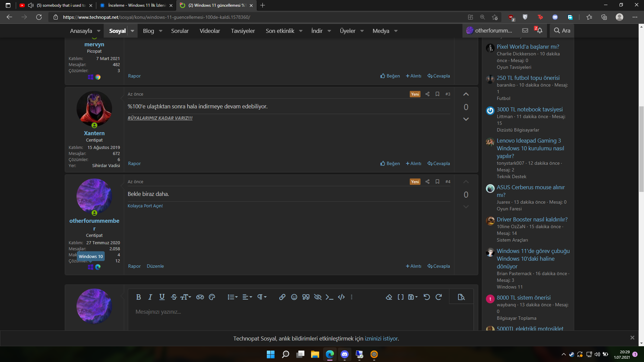This screenshot has width=644, height=362.
Task: Click the message text field 'Mesajınızı yazınız...'
Action: (x=300, y=312)
